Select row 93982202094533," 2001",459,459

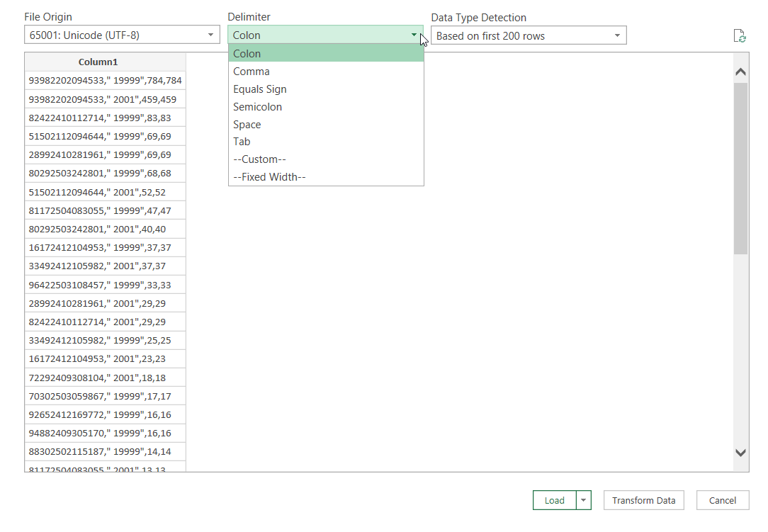(105, 99)
